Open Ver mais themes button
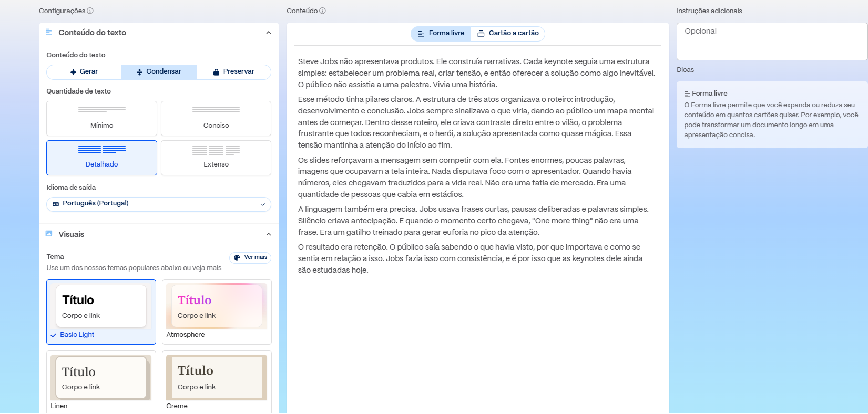This screenshot has width=868, height=414. click(250, 257)
